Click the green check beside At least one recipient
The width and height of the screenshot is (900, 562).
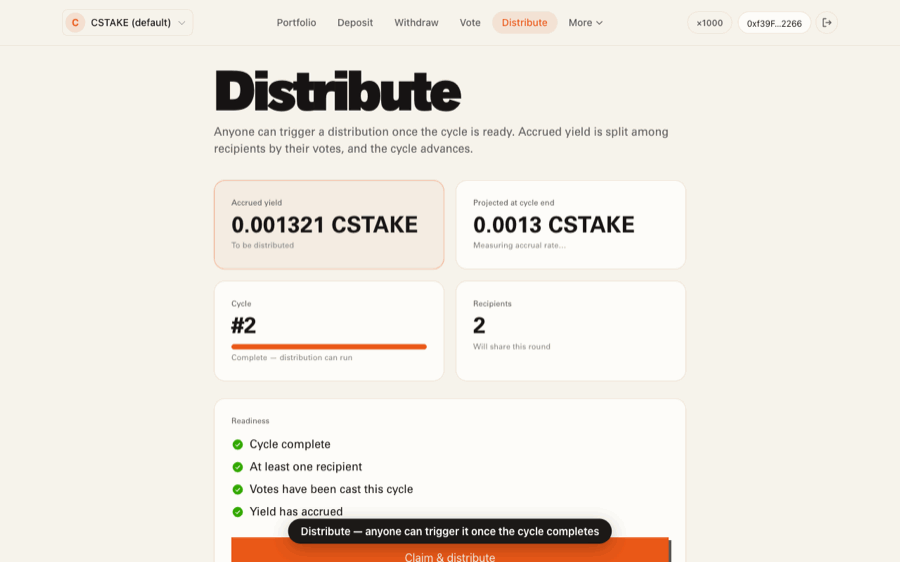point(238,467)
